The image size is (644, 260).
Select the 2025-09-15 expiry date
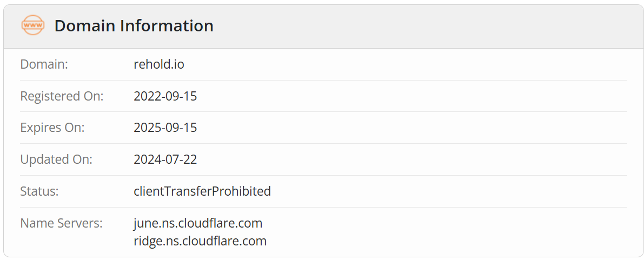pos(165,128)
